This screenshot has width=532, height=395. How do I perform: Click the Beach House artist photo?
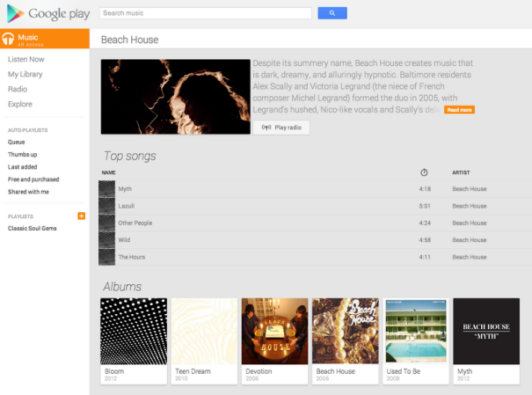[x=175, y=97]
